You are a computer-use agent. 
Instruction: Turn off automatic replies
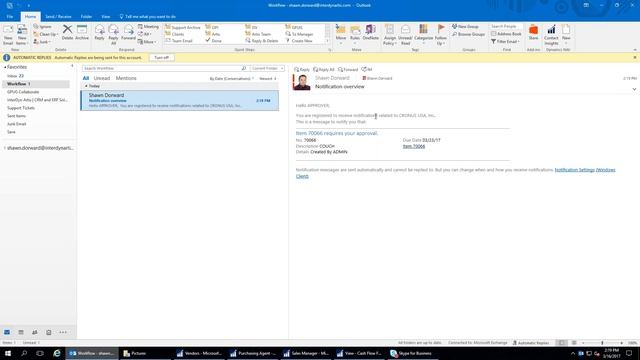tap(162, 58)
